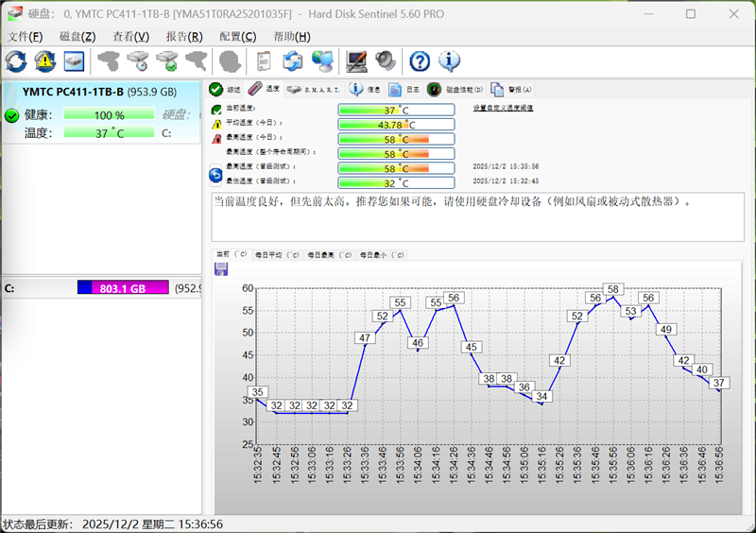Click the refresh disk information toolbar icon
The width and height of the screenshot is (756, 533).
pos(16,61)
